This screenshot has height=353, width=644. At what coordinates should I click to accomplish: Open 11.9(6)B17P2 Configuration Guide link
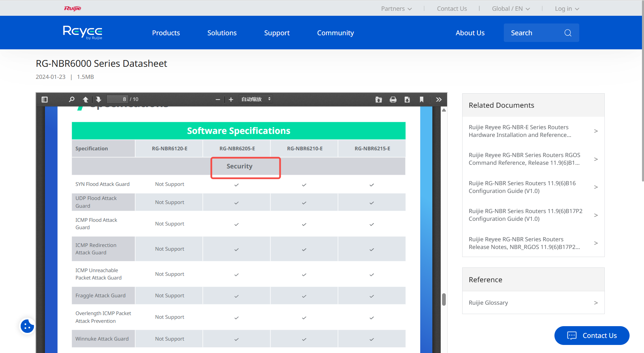point(525,215)
